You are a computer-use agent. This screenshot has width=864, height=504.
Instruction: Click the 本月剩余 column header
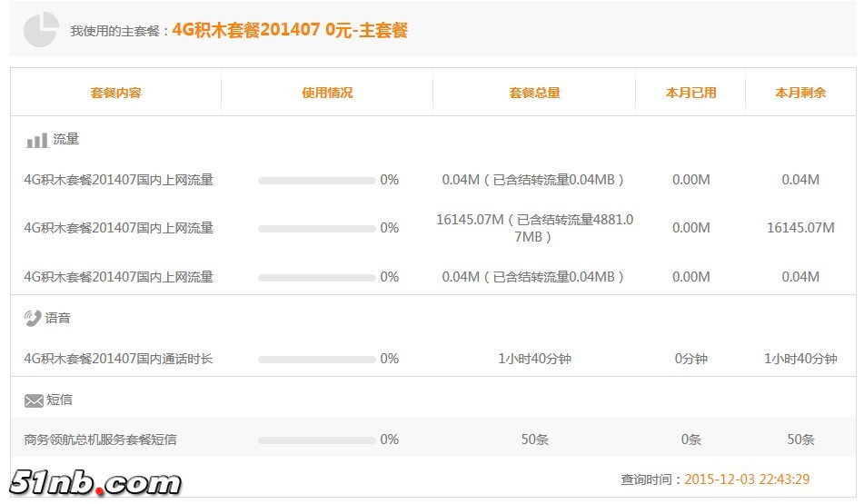800,93
